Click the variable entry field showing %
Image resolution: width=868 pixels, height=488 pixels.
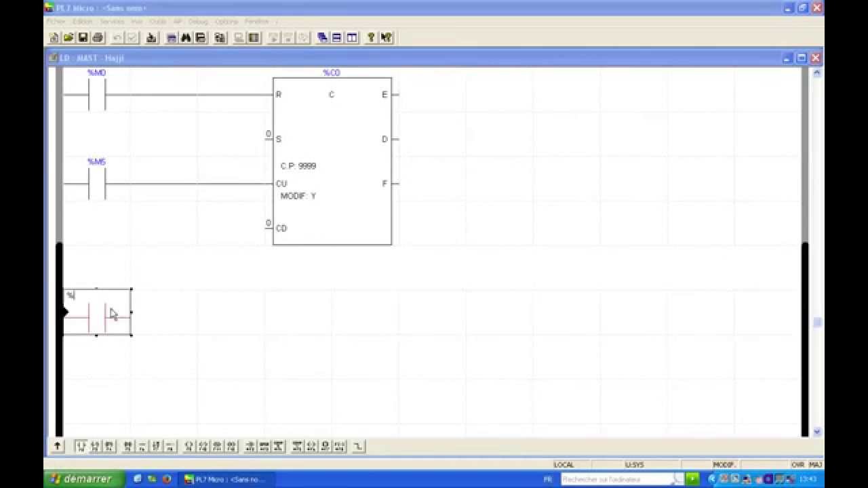coord(97,296)
